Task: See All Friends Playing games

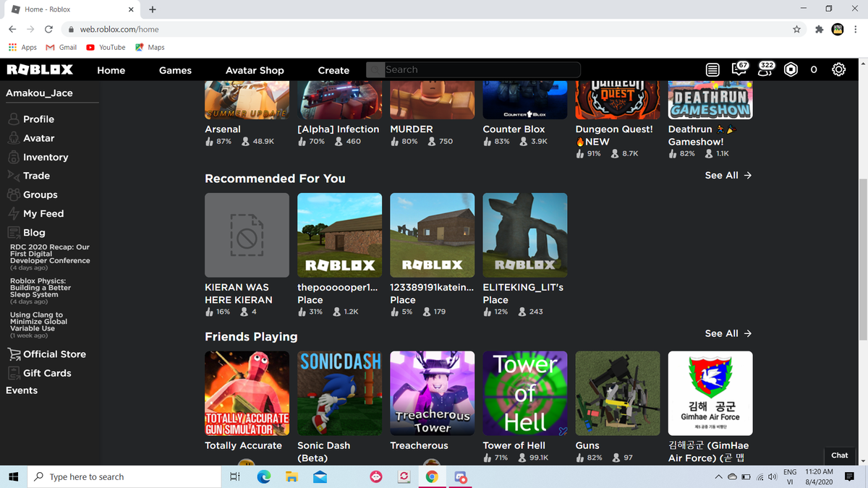Action: pyautogui.click(x=728, y=333)
